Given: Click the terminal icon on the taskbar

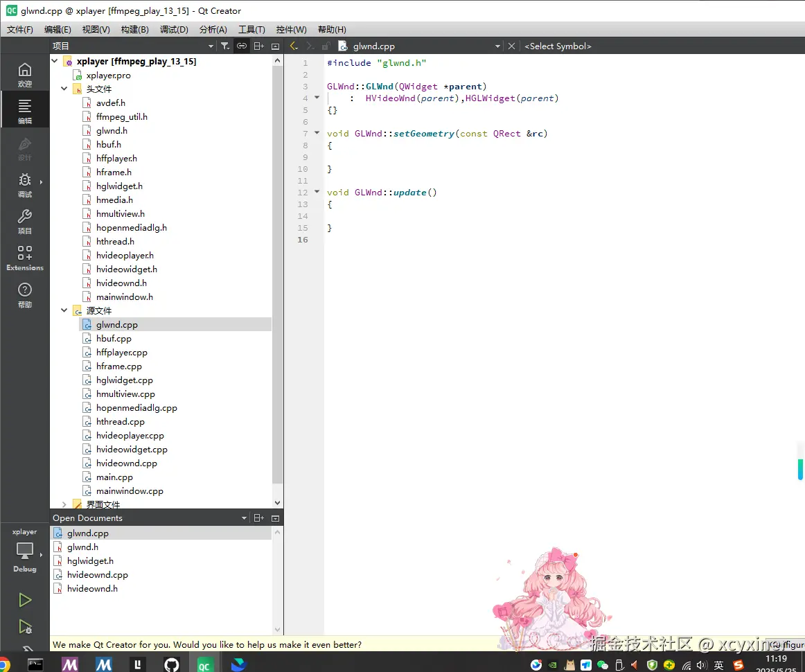Looking at the screenshot, I should coord(35,664).
